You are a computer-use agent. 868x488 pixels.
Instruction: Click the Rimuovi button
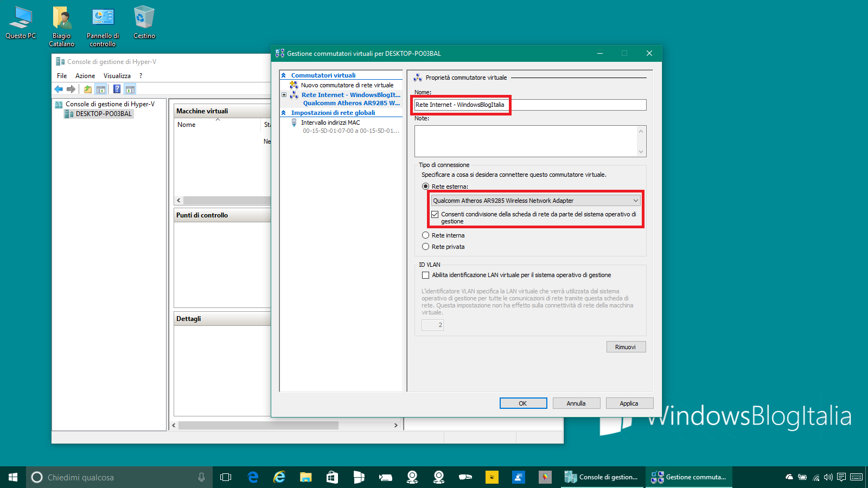pos(626,347)
